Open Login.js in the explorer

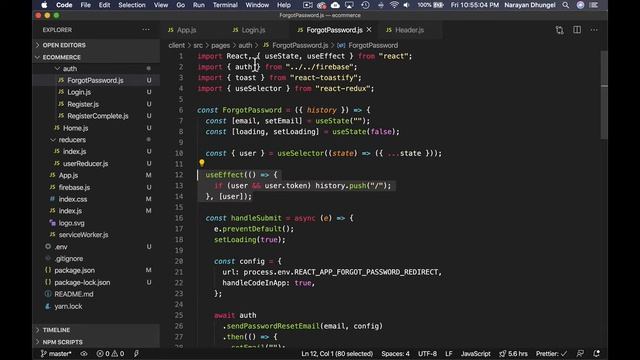(x=79, y=92)
